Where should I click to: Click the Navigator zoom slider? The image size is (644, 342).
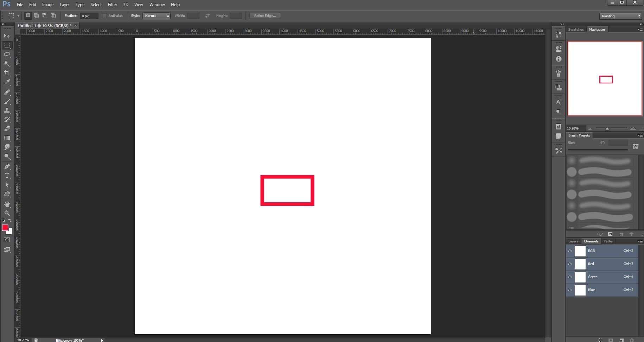[611, 128]
